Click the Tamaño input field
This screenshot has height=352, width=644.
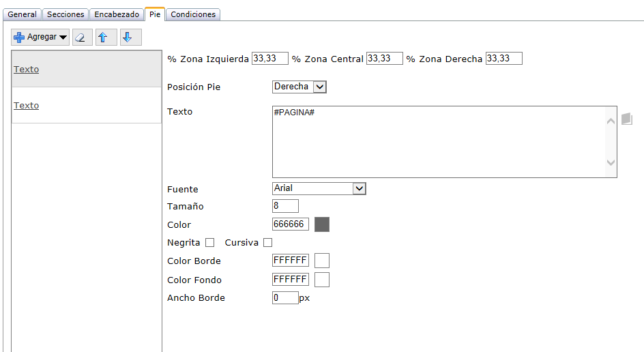tap(285, 206)
